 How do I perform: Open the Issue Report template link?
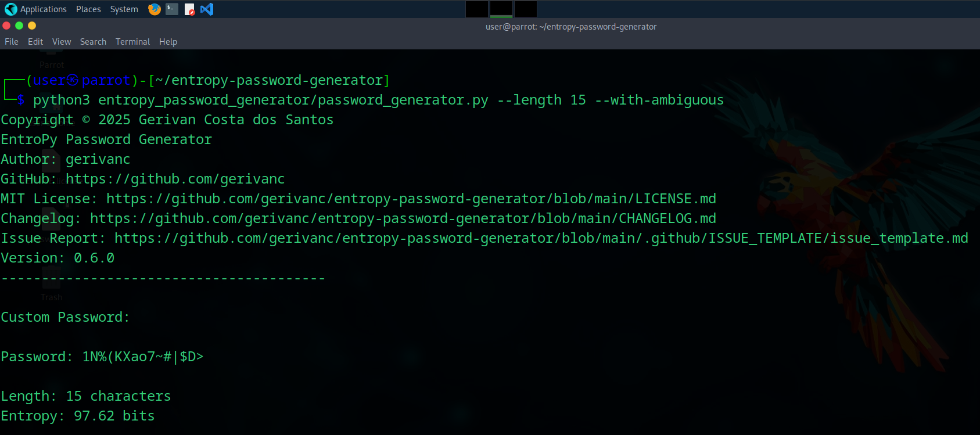point(540,238)
